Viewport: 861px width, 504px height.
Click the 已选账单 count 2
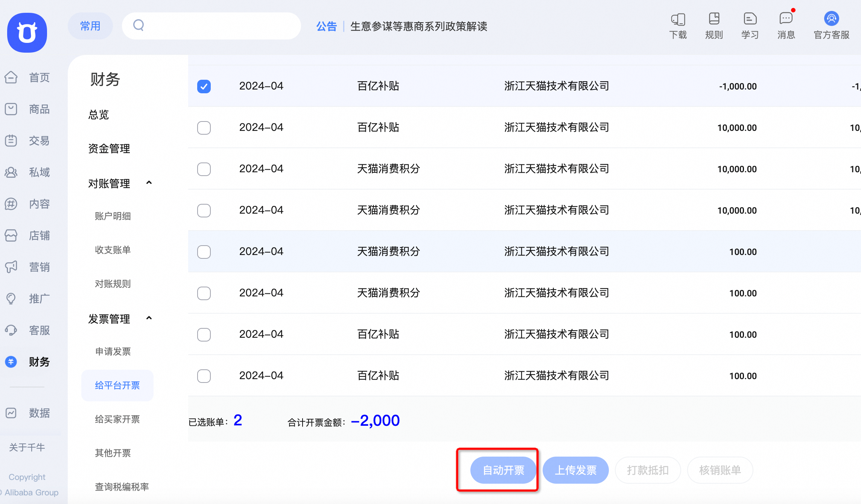pos(238,421)
